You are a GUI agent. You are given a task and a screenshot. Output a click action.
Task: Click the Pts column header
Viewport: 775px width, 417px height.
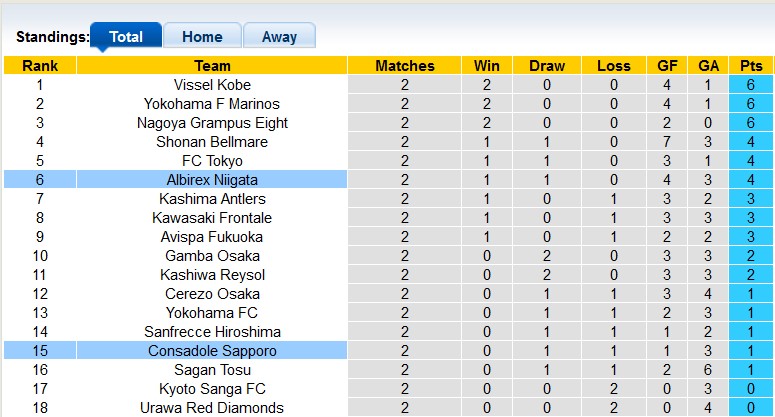(751, 66)
